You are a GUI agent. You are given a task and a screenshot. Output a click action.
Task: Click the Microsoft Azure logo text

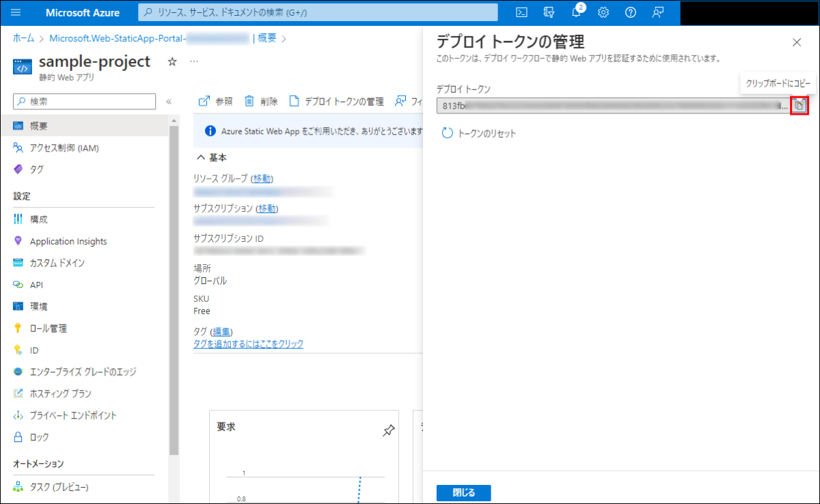[x=83, y=12]
